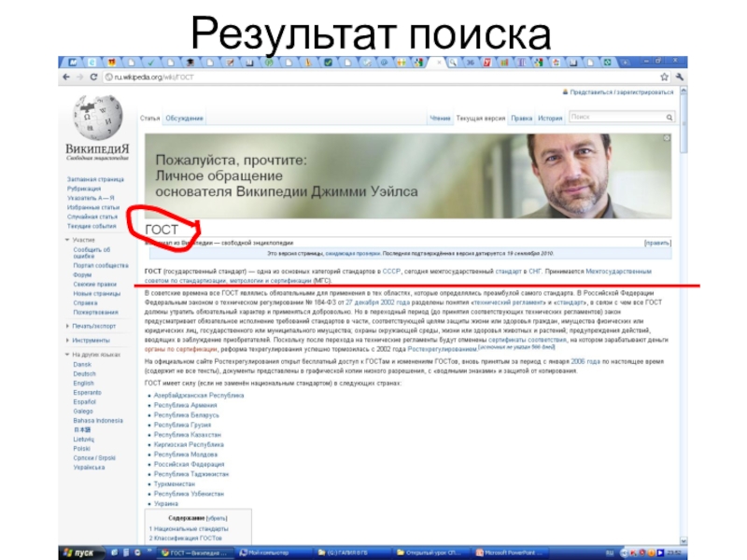Switch to the magnifier favicon tab
This screenshot has width=747, height=560.
(x=453, y=63)
